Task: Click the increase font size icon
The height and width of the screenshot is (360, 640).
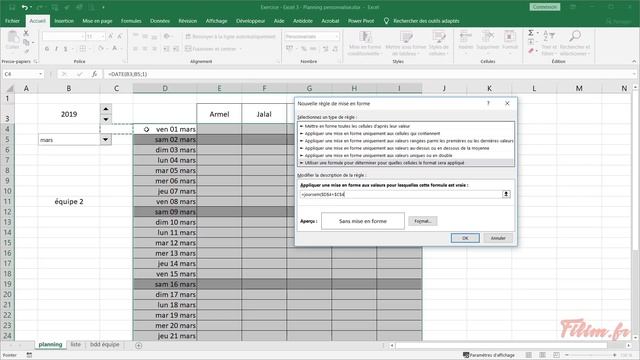Action: point(111,36)
